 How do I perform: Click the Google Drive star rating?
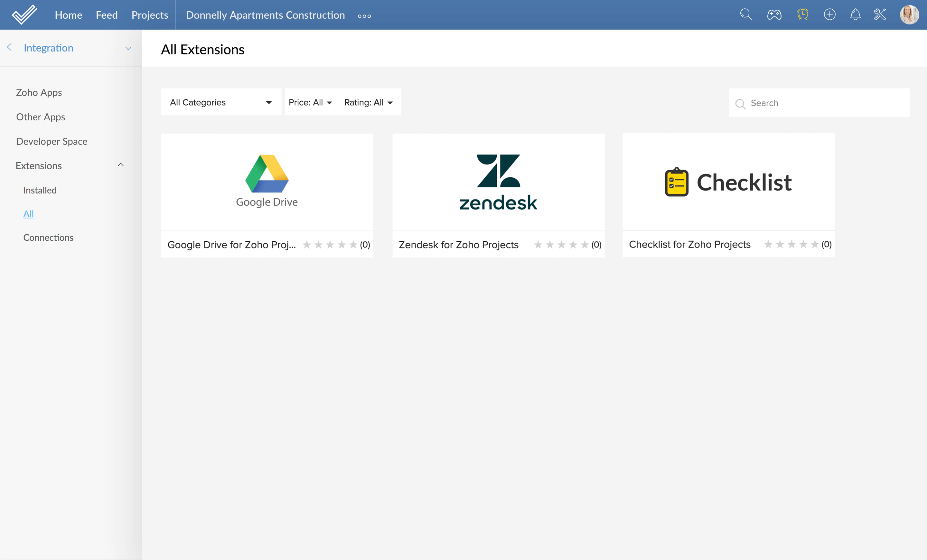point(330,245)
